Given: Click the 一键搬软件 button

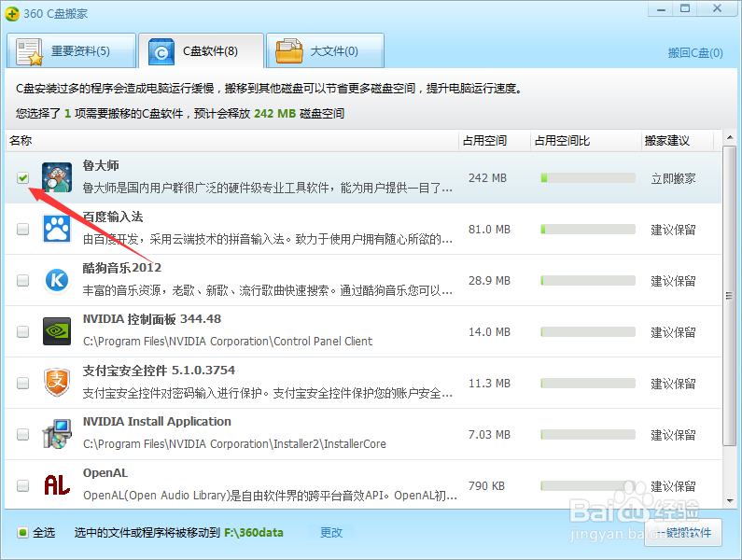Looking at the screenshot, I should tap(683, 533).
